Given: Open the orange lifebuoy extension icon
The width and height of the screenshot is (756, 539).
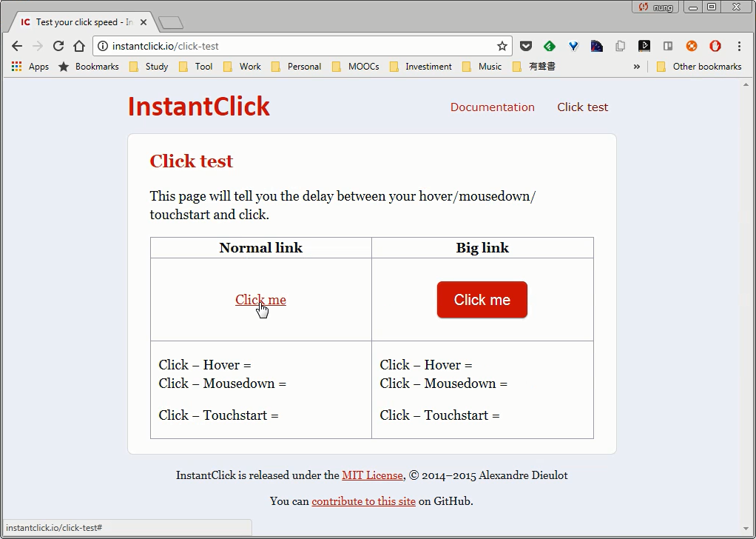Looking at the screenshot, I should (x=692, y=47).
